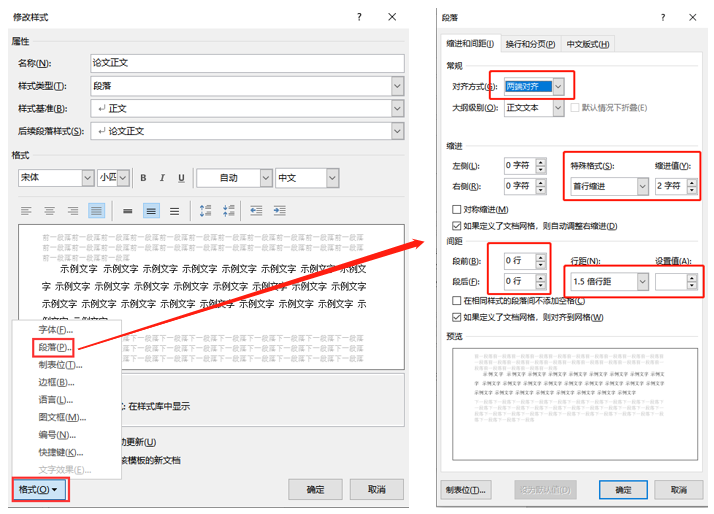Enable the 对称缩进 checkbox
Screen dimensions: 714x514
[x=457, y=209]
